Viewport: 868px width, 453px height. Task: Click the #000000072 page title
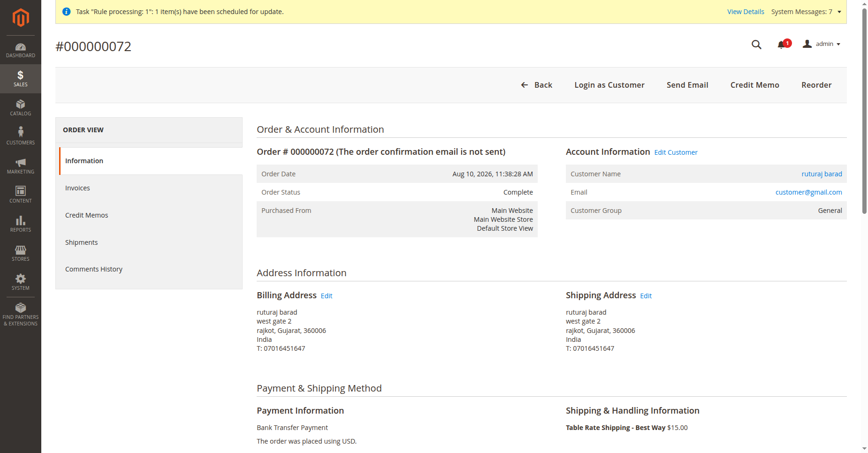point(93,46)
